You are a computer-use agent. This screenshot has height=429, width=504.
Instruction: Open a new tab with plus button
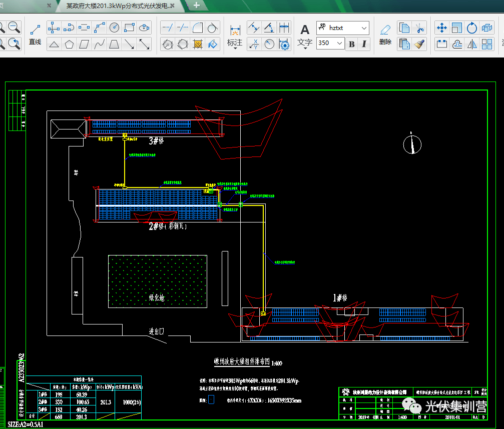click(197, 5)
